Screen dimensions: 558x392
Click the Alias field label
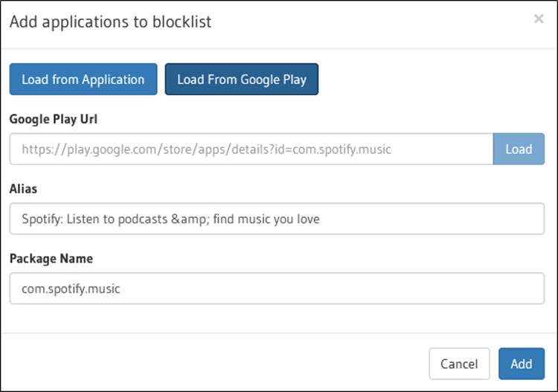[23, 188]
